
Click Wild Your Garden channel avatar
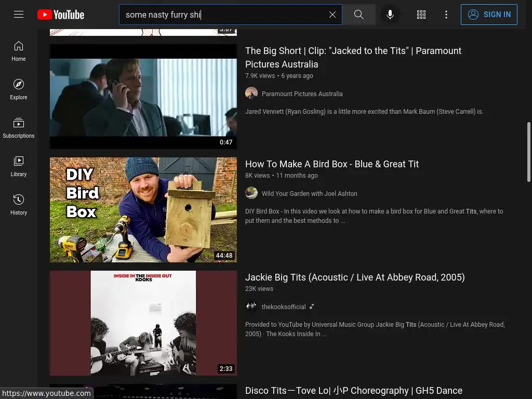[x=251, y=193]
